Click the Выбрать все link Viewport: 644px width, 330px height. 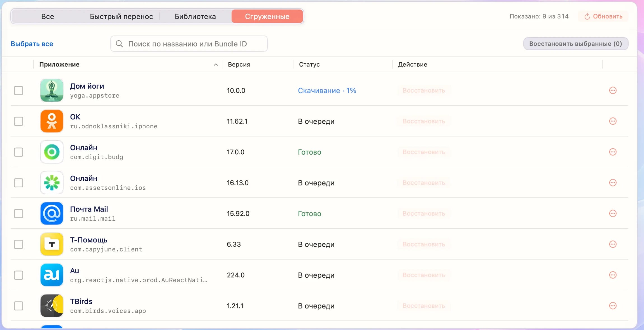pyautogui.click(x=32, y=44)
